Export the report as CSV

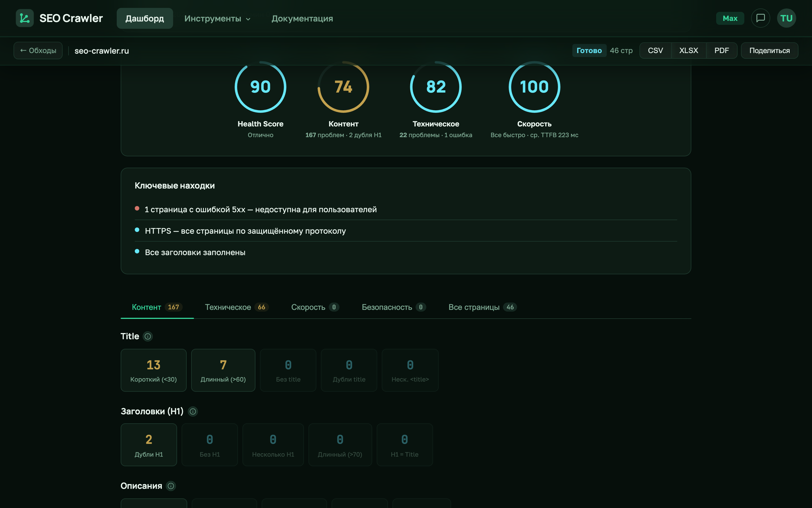click(655, 51)
